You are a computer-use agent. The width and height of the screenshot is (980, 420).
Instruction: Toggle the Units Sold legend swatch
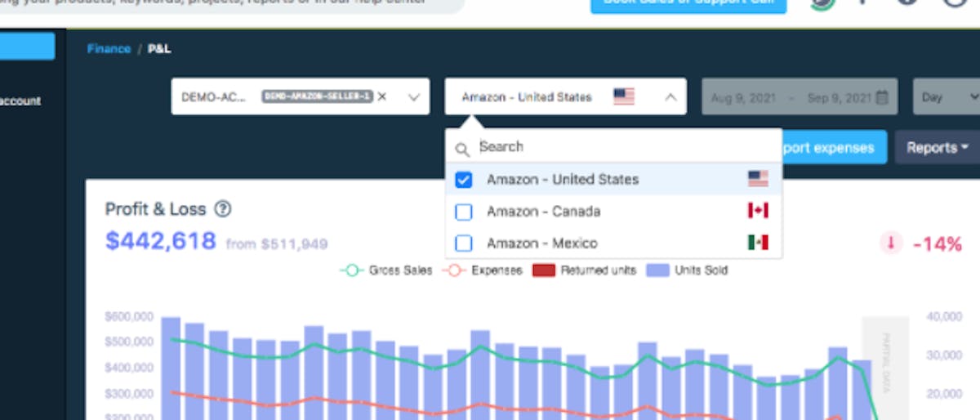click(x=657, y=270)
